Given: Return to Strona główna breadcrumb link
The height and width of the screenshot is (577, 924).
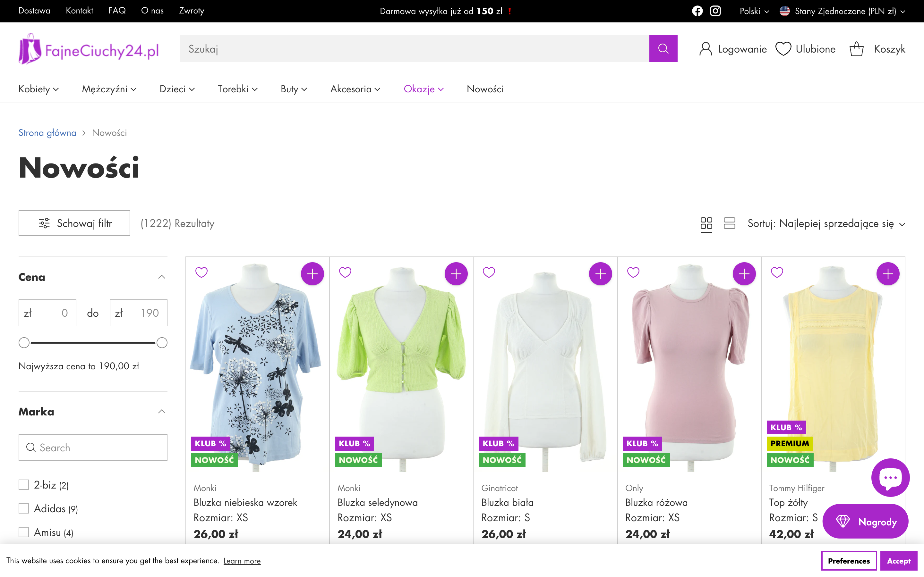Looking at the screenshot, I should pyautogui.click(x=47, y=133).
